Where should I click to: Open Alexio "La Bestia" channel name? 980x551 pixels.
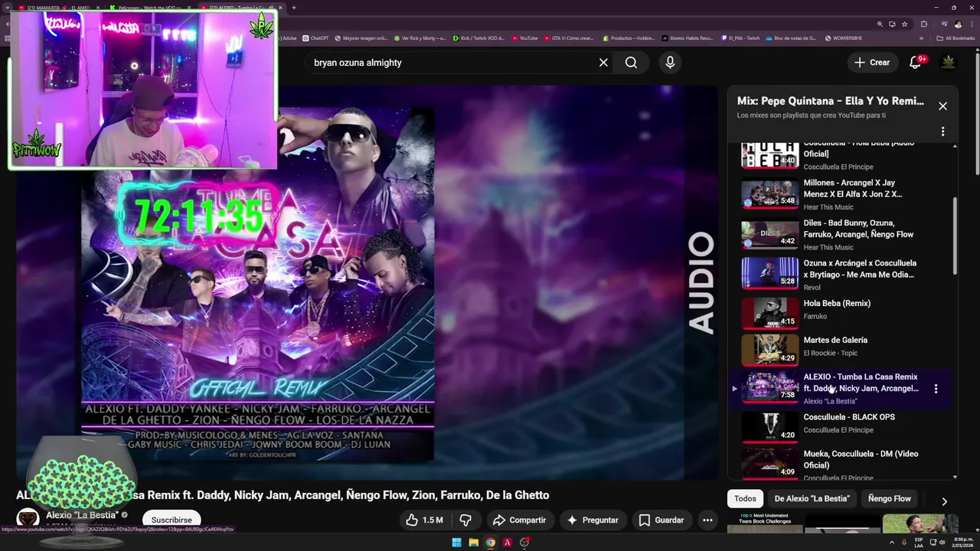pos(82,515)
